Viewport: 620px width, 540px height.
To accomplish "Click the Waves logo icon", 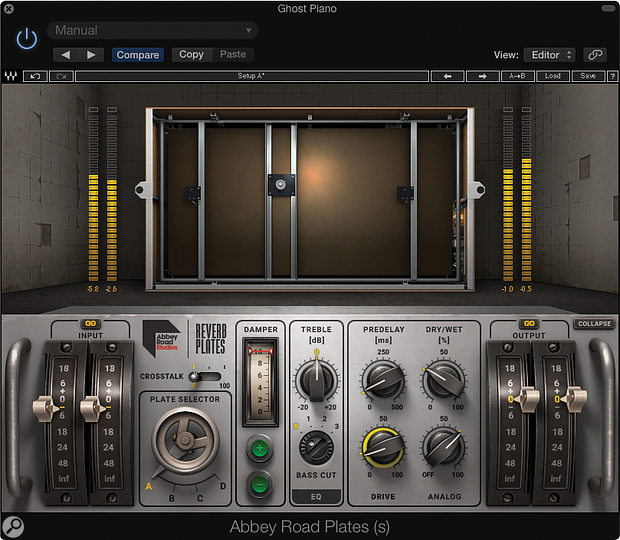I will point(11,76).
